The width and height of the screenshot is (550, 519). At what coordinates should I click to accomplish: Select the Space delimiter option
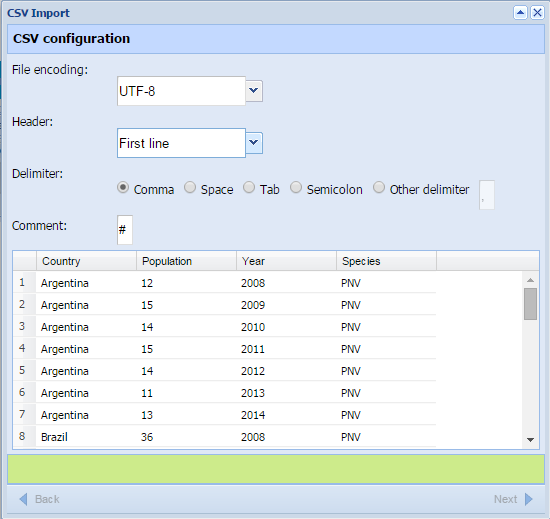[190, 188]
